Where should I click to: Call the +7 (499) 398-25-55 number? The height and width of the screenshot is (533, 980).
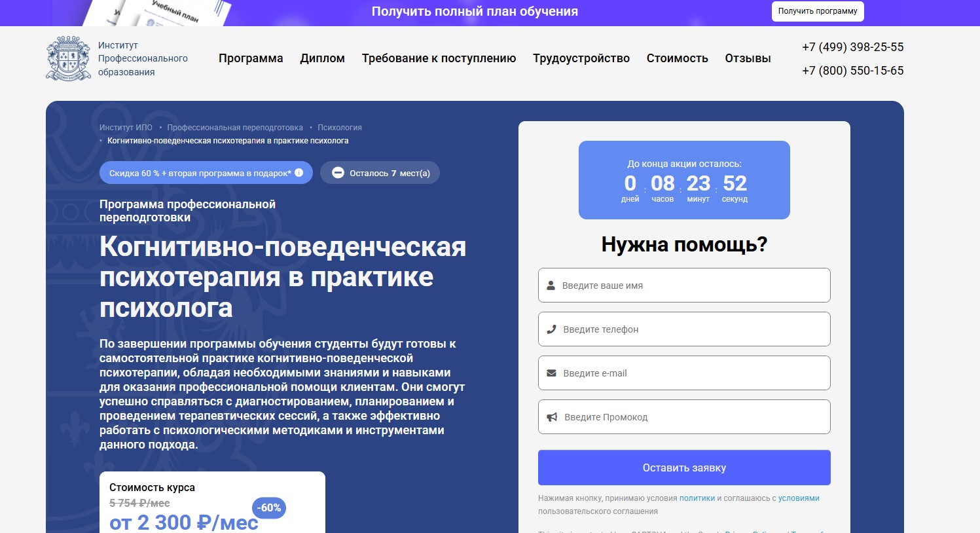tap(852, 46)
